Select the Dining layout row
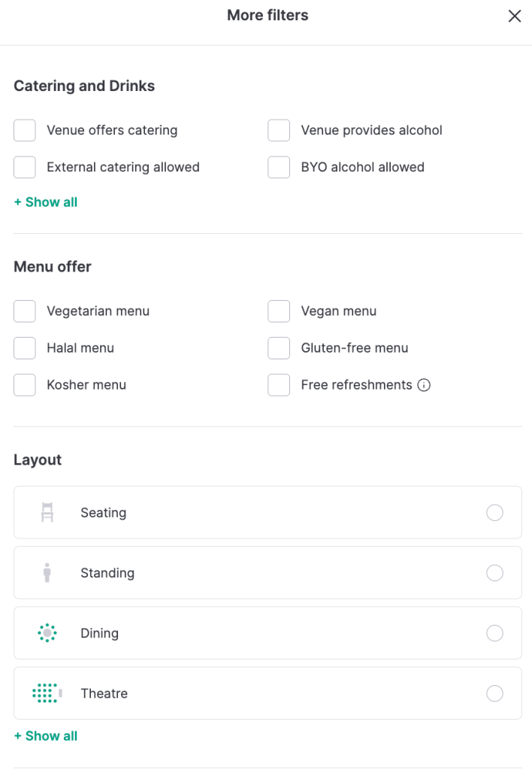532x770 pixels. (x=268, y=633)
